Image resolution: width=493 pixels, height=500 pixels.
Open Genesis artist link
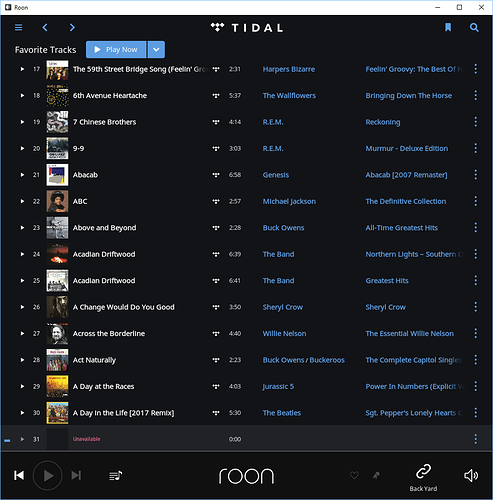[276, 175]
